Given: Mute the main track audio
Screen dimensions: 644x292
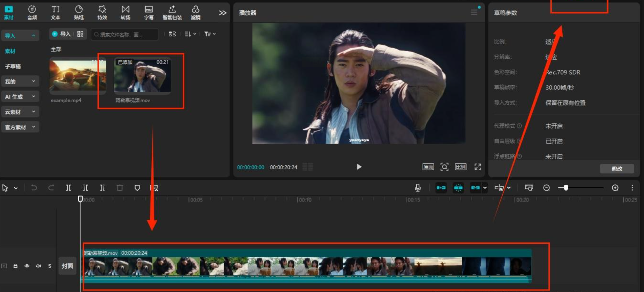Looking at the screenshot, I should 38,266.
